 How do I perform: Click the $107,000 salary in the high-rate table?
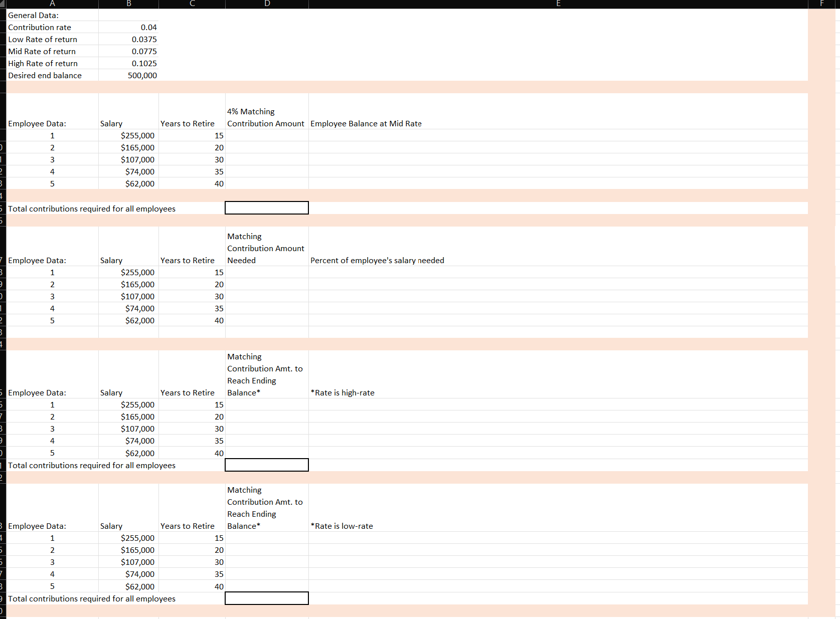click(128, 429)
